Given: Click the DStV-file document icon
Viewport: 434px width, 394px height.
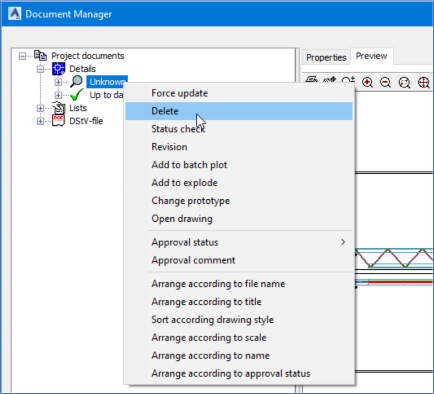Looking at the screenshot, I should click(x=59, y=121).
